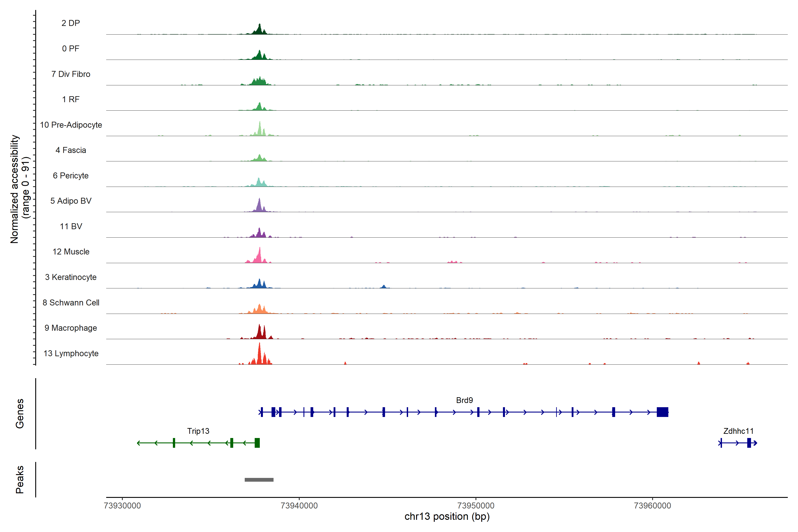
Task: Click the 73940000 axis tick label
Action: [x=299, y=506]
